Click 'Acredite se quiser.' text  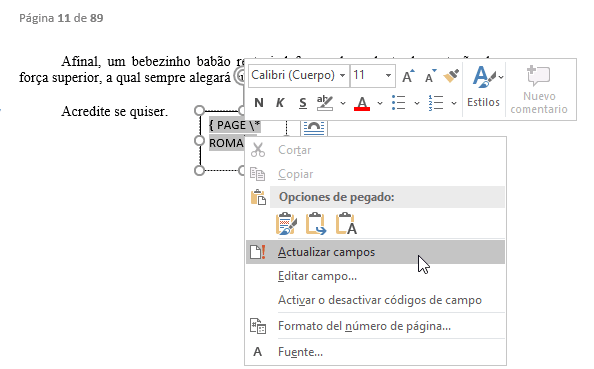pos(114,112)
